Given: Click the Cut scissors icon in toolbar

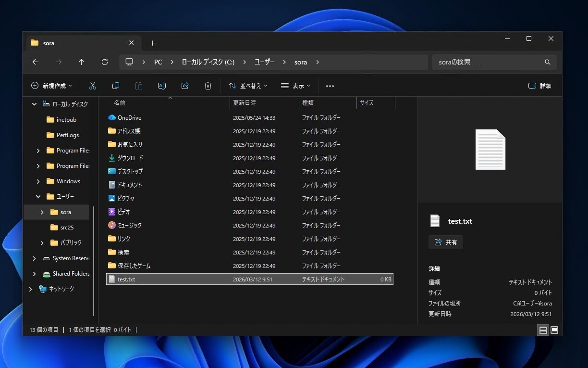Looking at the screenshot, I should (93, 86).
